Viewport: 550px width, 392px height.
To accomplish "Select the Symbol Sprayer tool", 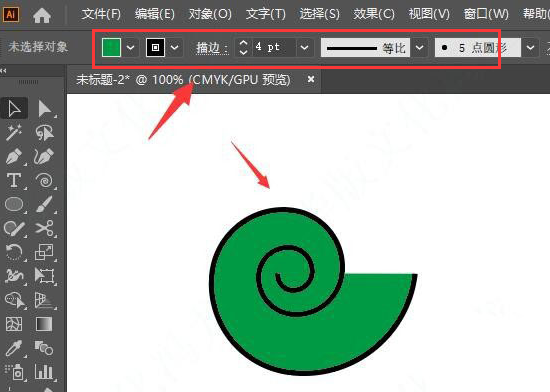I will tap(14, 372).
